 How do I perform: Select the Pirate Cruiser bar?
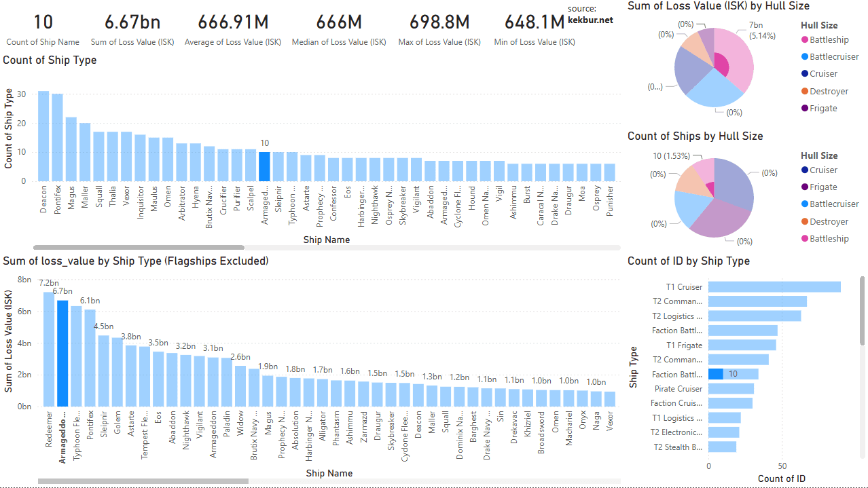(x=731, y=389)
